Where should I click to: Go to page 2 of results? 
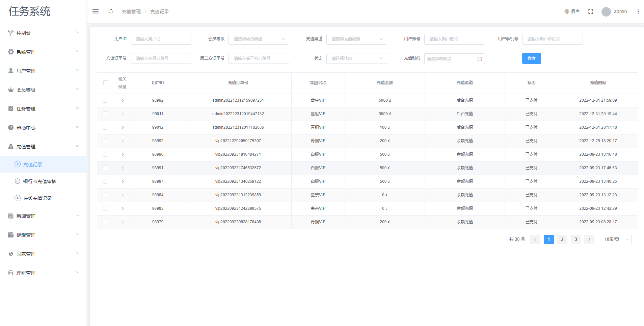[562, 240]
